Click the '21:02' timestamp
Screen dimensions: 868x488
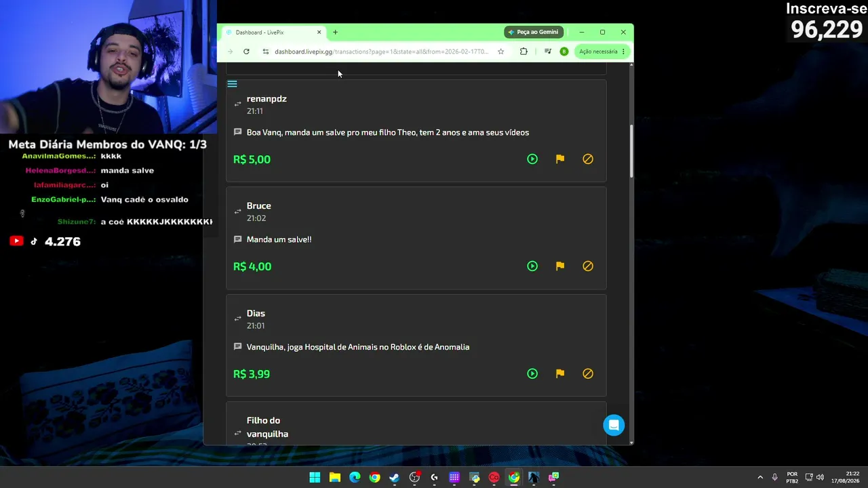tap(256, 218)
